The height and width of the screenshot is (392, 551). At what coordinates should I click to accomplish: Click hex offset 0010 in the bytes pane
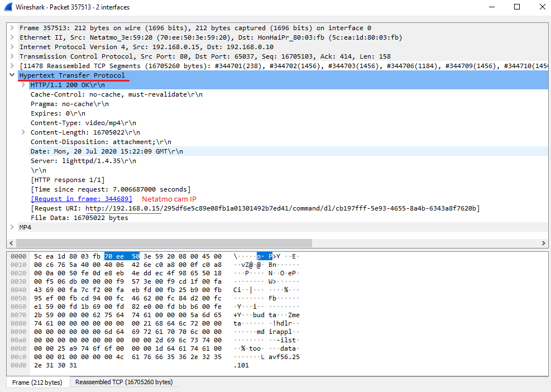coord(18,265)
